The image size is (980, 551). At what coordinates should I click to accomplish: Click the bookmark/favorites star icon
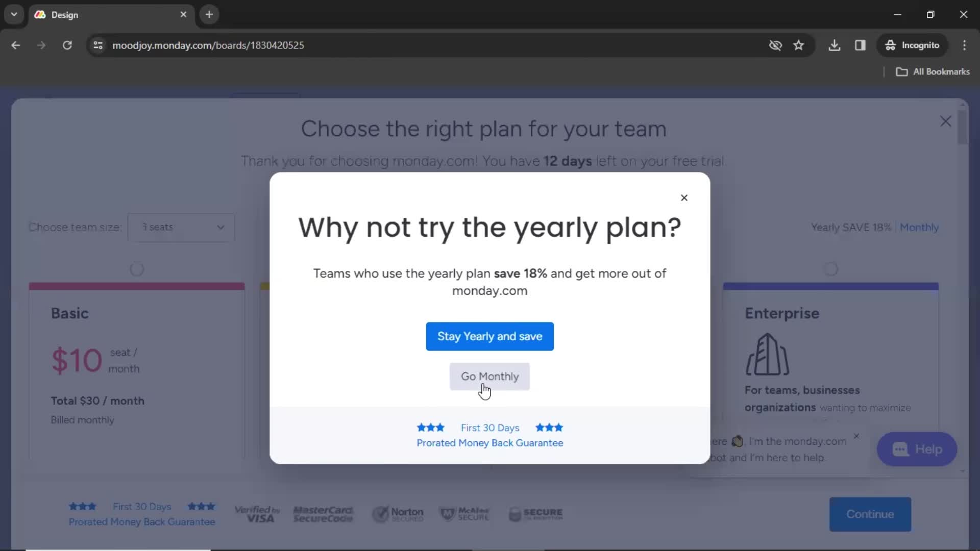(798, 45)
